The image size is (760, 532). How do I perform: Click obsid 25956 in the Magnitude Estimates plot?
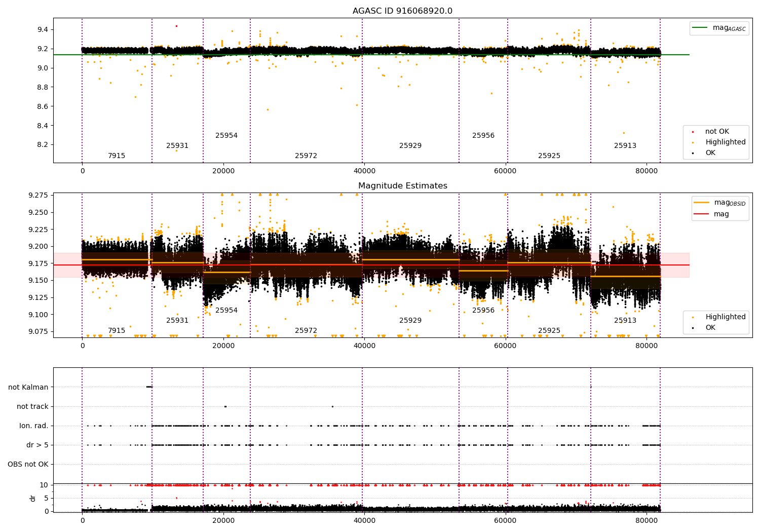[483, 311]
